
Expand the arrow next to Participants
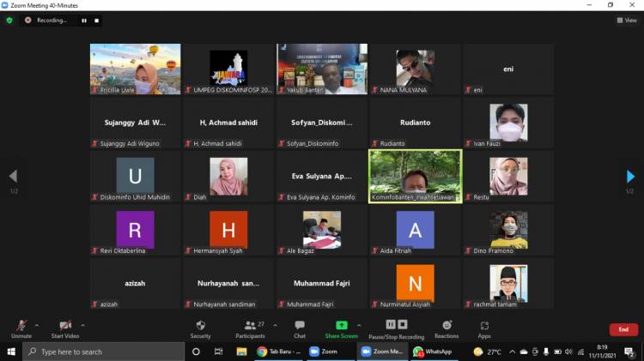[275, 325]
